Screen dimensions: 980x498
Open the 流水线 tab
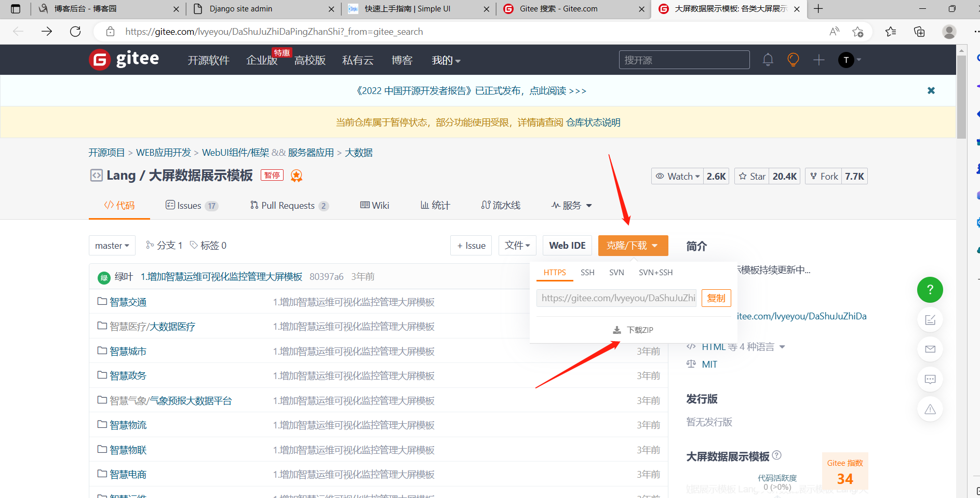point(501,206)
